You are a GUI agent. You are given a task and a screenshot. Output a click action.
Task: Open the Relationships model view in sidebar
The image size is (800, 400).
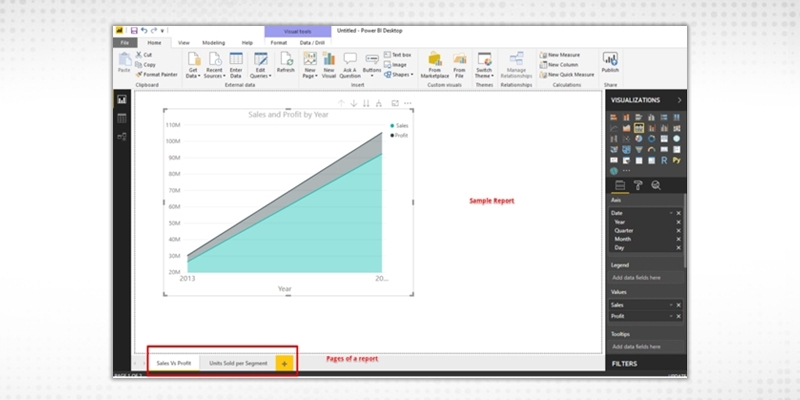coord(121,137)
